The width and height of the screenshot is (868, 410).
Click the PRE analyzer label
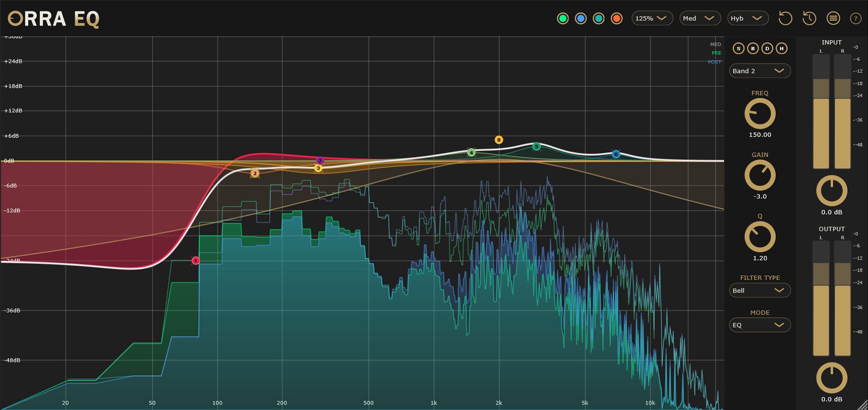(716, 53)
